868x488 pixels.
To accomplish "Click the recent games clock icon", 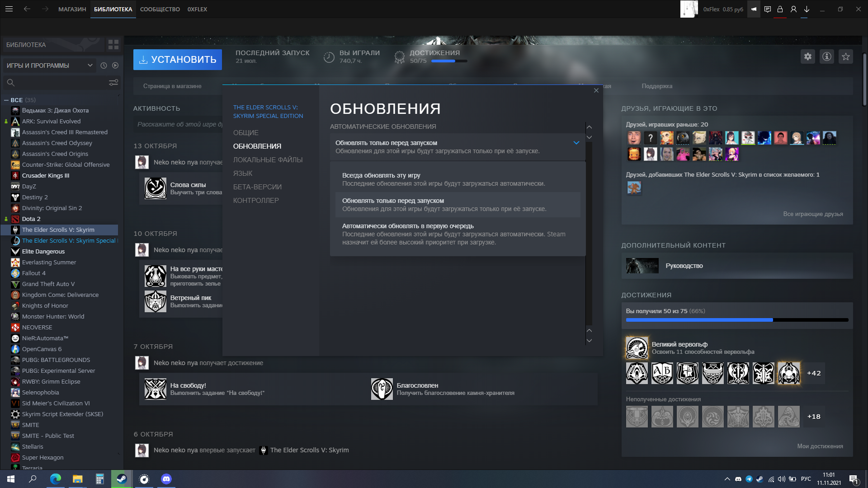I will (x=104, y=66).
